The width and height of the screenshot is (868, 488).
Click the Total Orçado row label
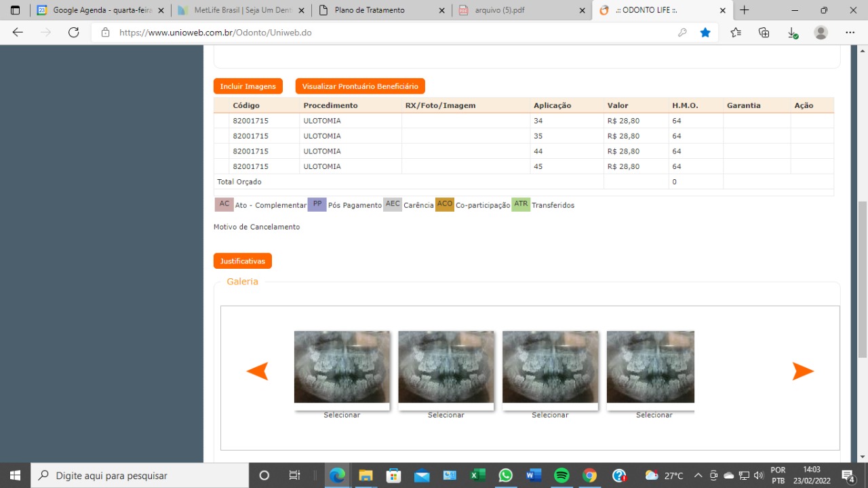coord(239,182)
